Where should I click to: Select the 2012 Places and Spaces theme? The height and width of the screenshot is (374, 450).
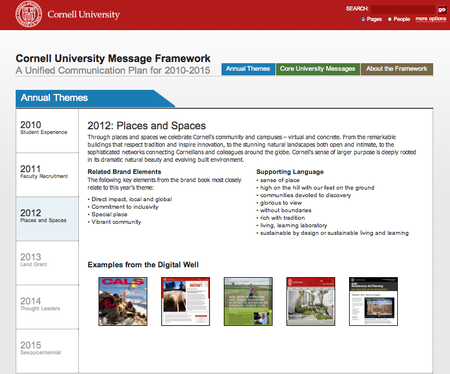point(47,219)
